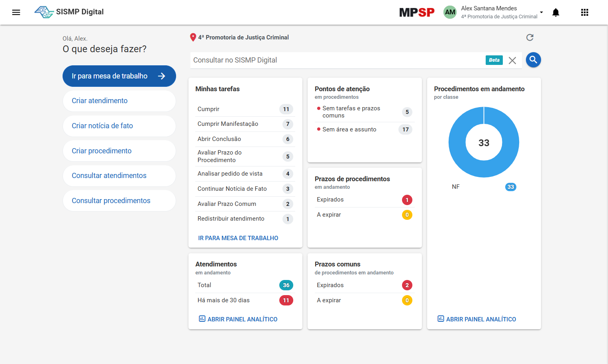Screen dimensions: 608x364
Task: Open the AM user avatar
Action: (x=450, y=12)
